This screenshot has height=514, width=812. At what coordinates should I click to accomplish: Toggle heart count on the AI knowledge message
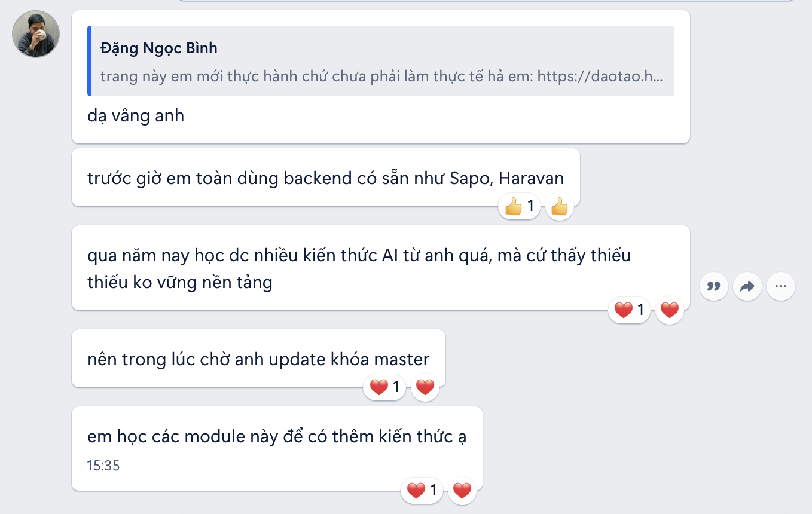point(630,310)
